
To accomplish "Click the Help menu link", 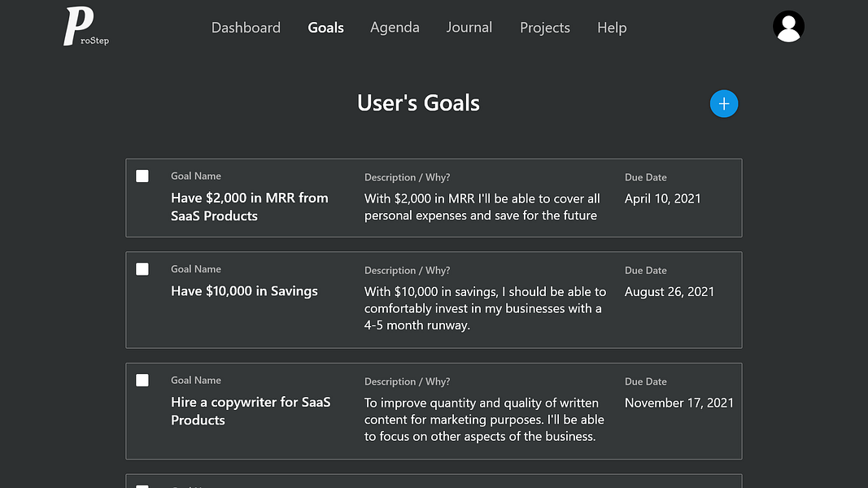I will click(x=612, y=28).
